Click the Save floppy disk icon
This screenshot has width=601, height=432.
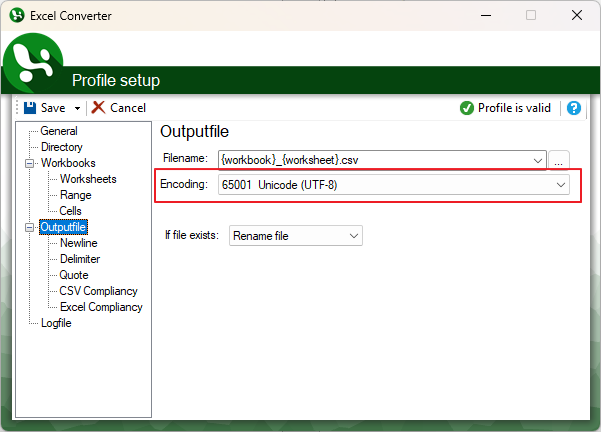click(x=30, y=108)
